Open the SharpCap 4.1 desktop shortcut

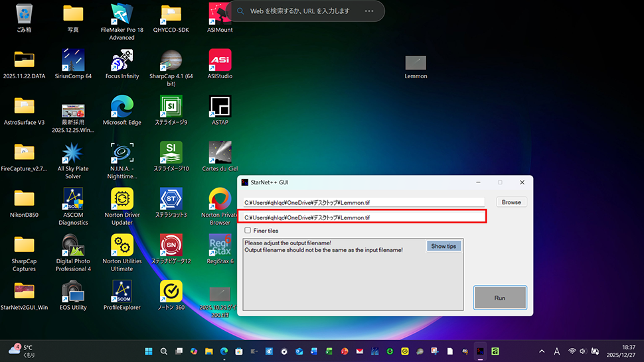[171, 62]
